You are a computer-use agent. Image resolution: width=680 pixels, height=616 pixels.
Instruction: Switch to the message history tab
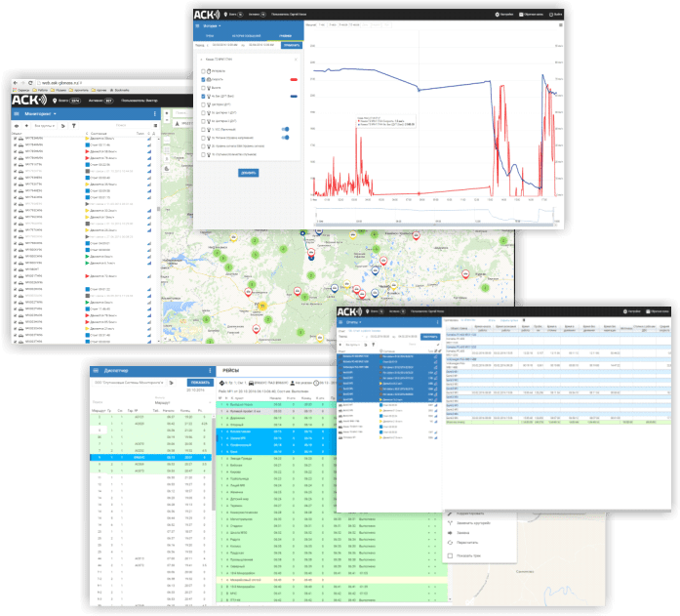(x=246, y=36)
